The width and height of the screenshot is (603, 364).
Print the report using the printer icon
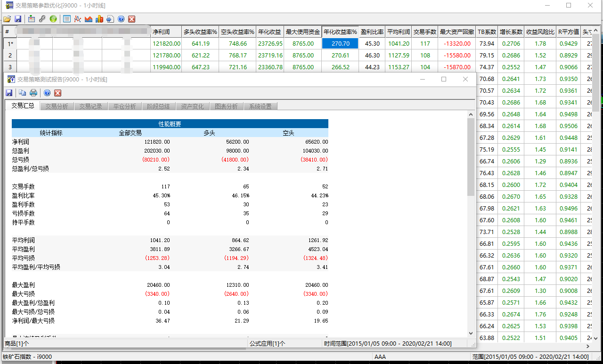(33, 93)
